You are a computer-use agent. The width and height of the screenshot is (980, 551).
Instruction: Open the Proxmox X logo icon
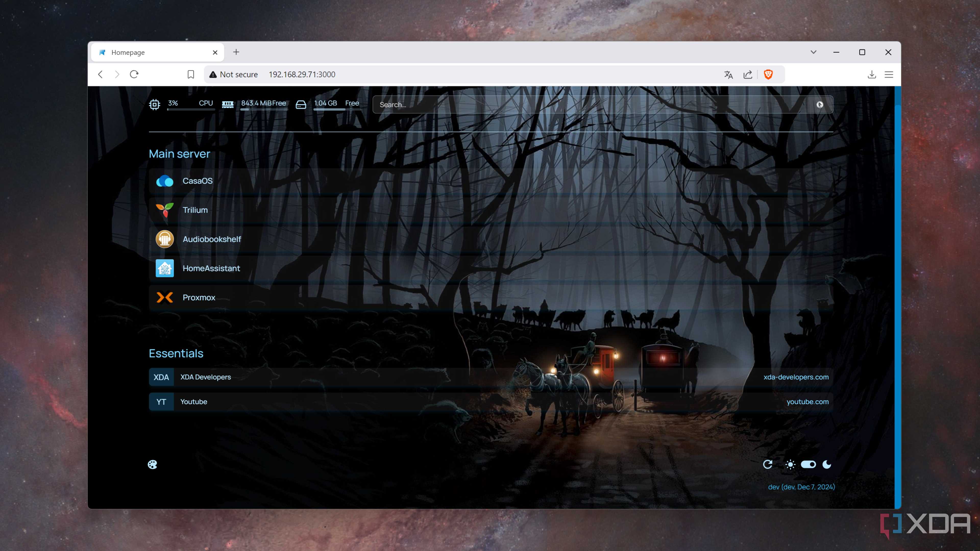pyautogui.click(x=165, y=297)
